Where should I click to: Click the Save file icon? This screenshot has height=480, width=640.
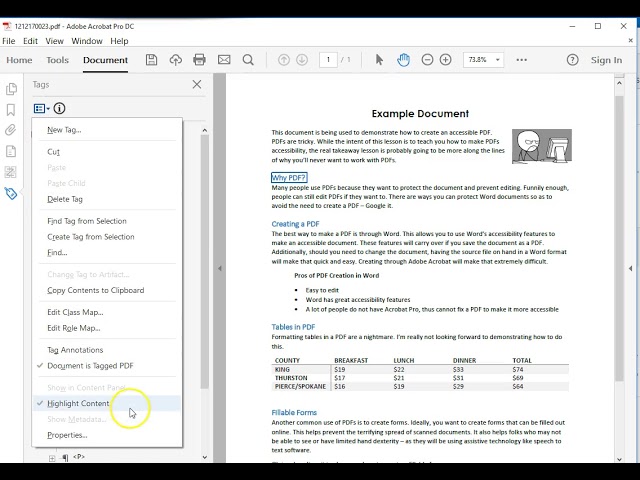pyautogui.click(x=152, y=60)
